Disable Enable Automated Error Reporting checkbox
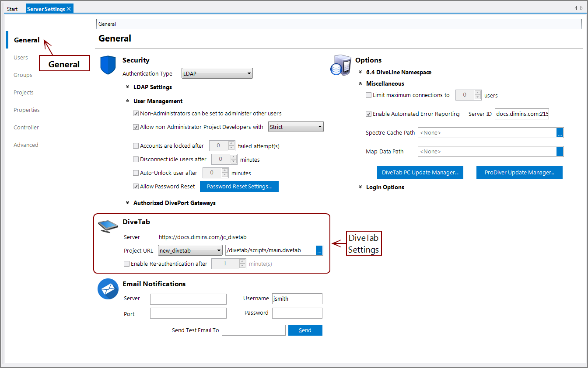Screen dimensions: 588x368 coord(369,114)
